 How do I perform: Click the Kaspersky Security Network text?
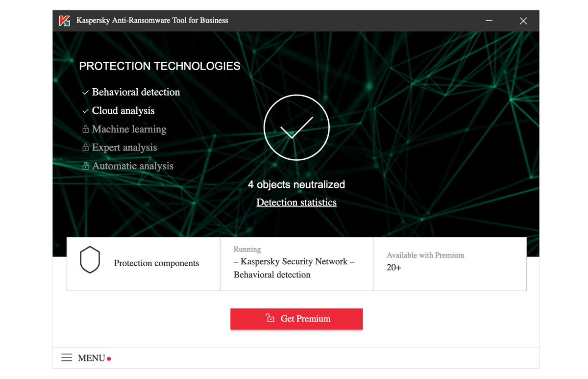point(294,262)
